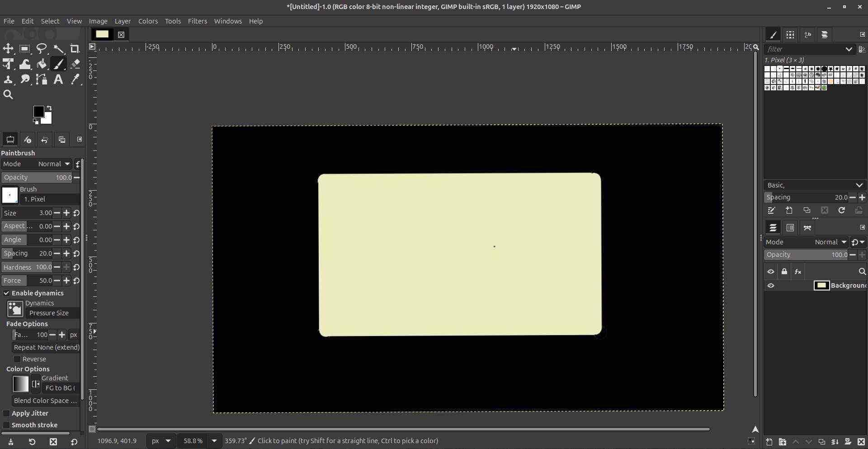Disable the Enable dynamics checkbox
Screen dimensions: 868x449
point(6,294)
